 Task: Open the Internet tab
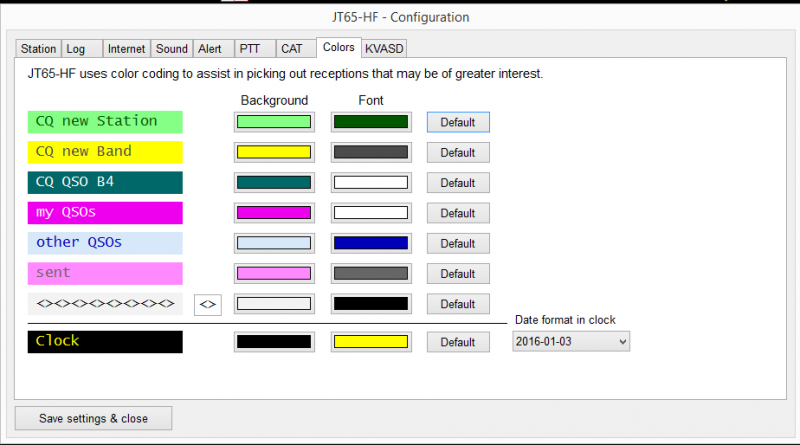(x=127, y=48)
